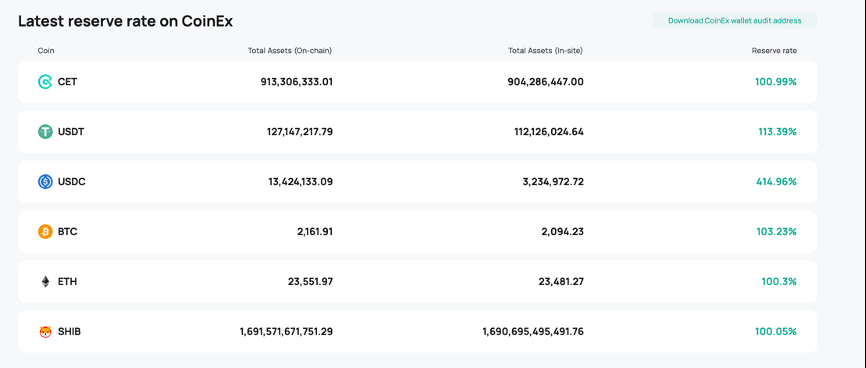Select the CET coin name label

click(x=67, y=82)
